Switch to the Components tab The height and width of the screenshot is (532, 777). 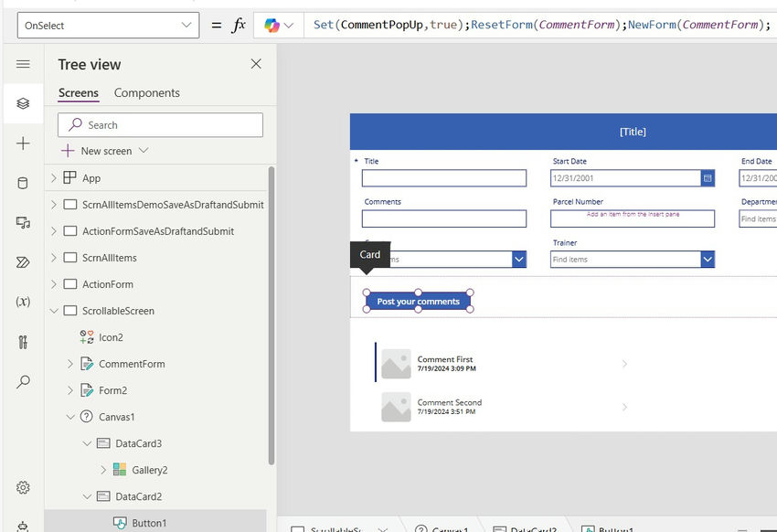point(146,92)
